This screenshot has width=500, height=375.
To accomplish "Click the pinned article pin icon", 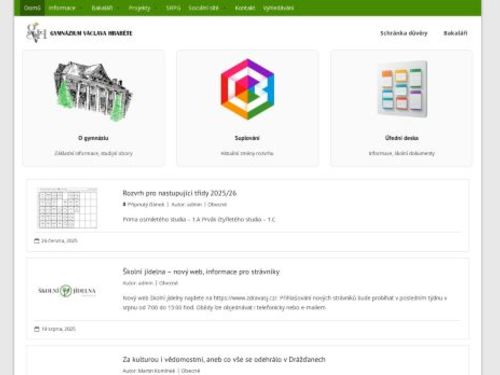I will (124, 204).
